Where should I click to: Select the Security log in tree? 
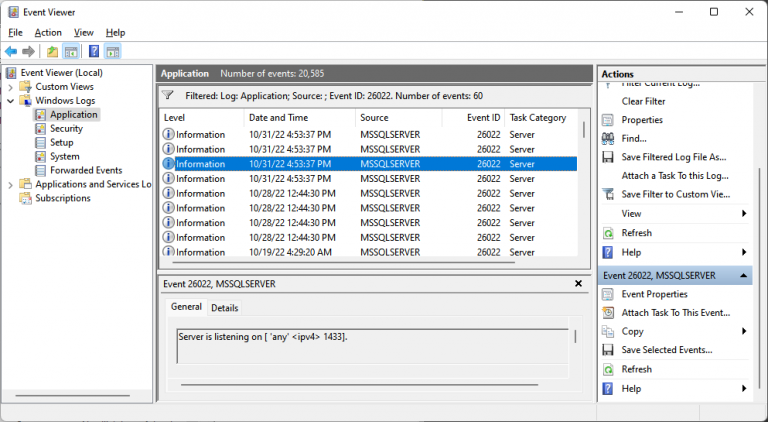(x=66, y=129)
